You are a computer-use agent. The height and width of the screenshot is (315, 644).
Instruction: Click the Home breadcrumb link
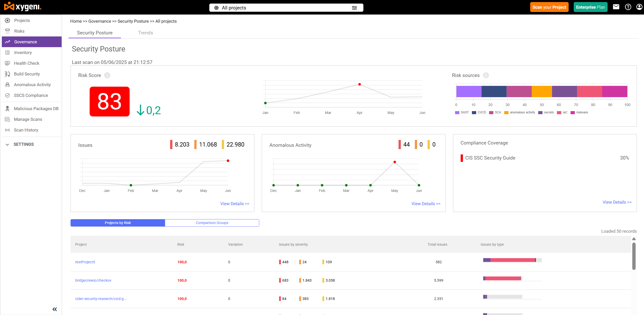tap(76, 21)
